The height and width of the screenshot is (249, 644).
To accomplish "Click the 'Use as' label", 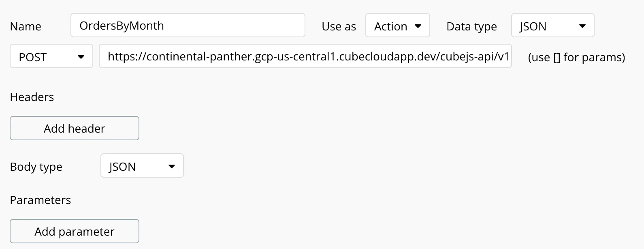I will click(x=339, y=26).
